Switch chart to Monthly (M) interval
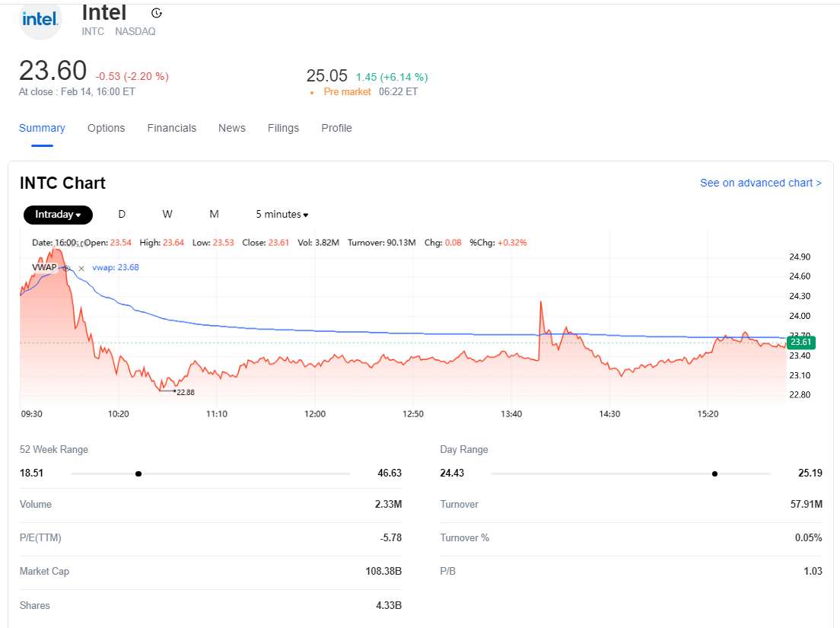This screenshot has height=628, width=840. coord(214,215)
